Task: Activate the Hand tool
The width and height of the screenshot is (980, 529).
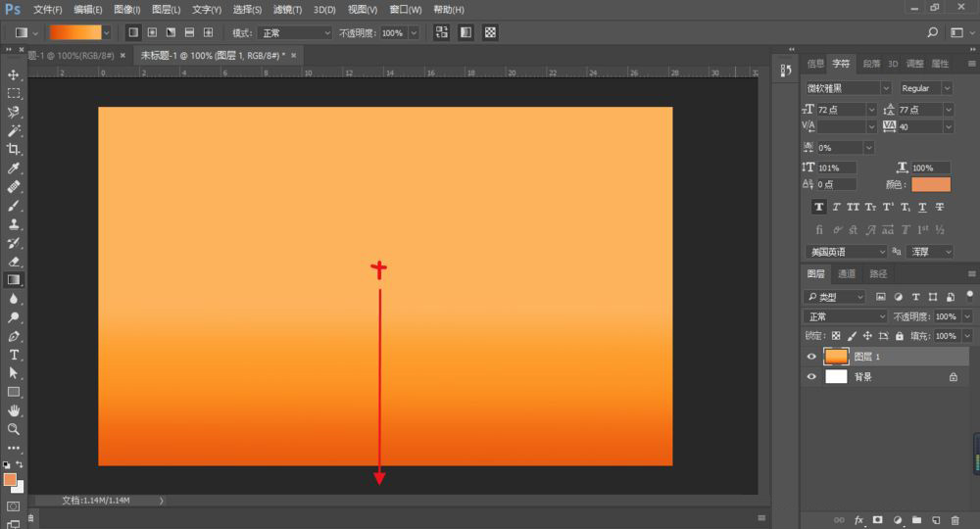Action: click(x=14, y=410)
